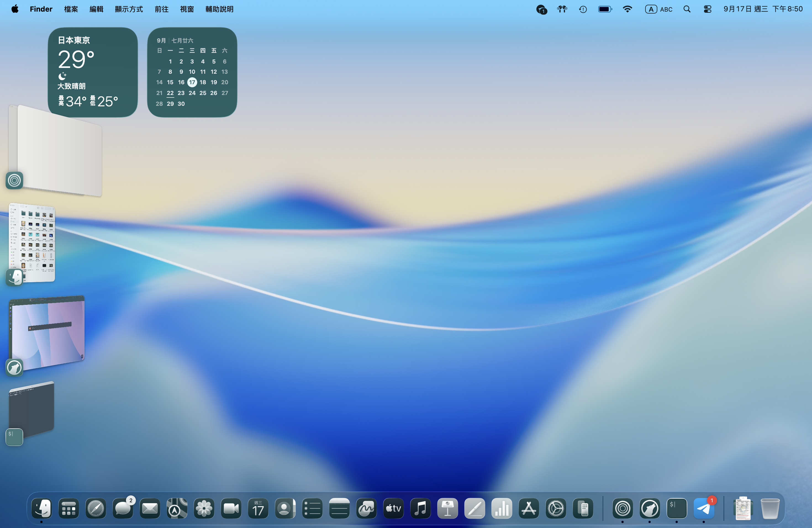Open the 輔助說明 menu
This screenshot has width=812, height=528.
point(219,9)
